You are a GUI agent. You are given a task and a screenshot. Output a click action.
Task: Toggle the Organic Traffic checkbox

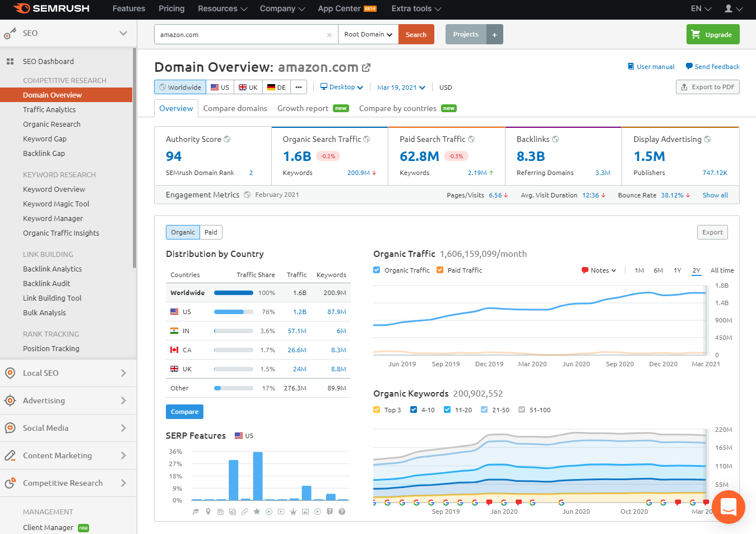pyautogui.click(x=377, y=270)
